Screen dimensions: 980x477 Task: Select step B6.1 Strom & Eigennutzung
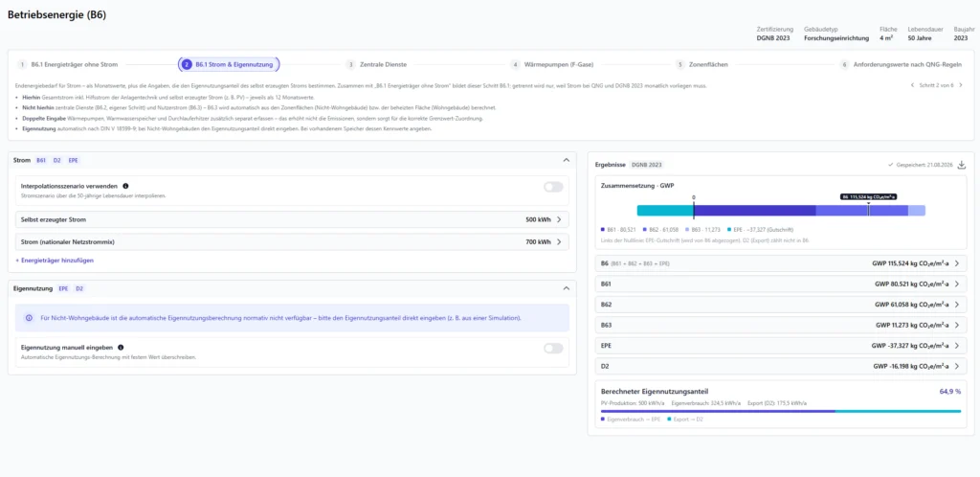230,64
